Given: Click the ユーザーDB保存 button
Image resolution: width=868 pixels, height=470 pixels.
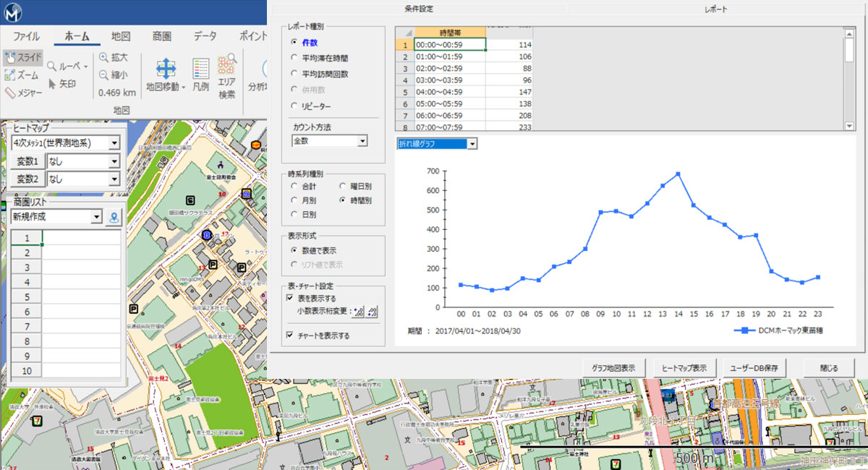Looking at the screenshot, I should click(754, 367).
